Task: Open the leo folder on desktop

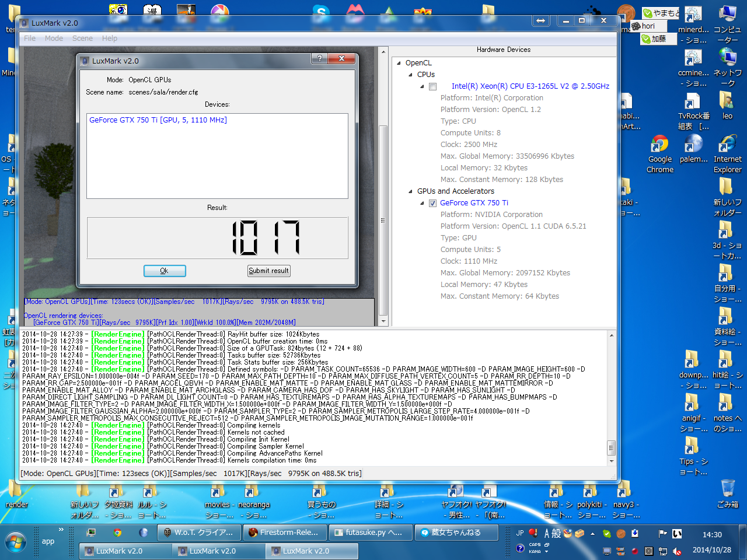Action: tap(727, 101)
